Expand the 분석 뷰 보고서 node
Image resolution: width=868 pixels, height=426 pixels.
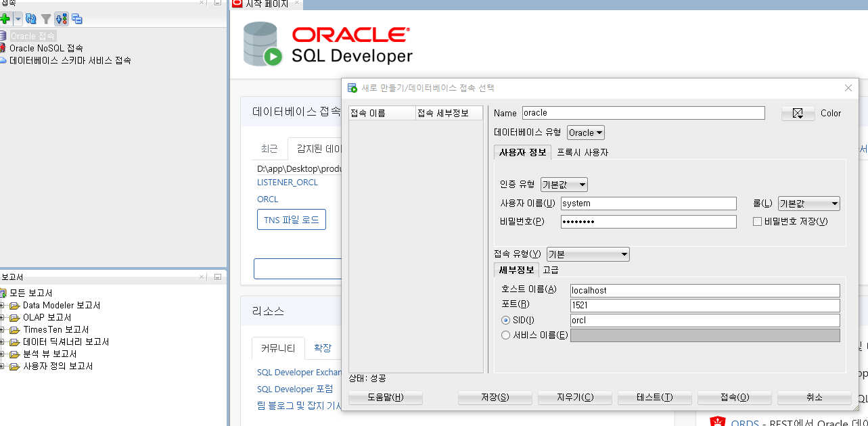click(x=2, y=354)
